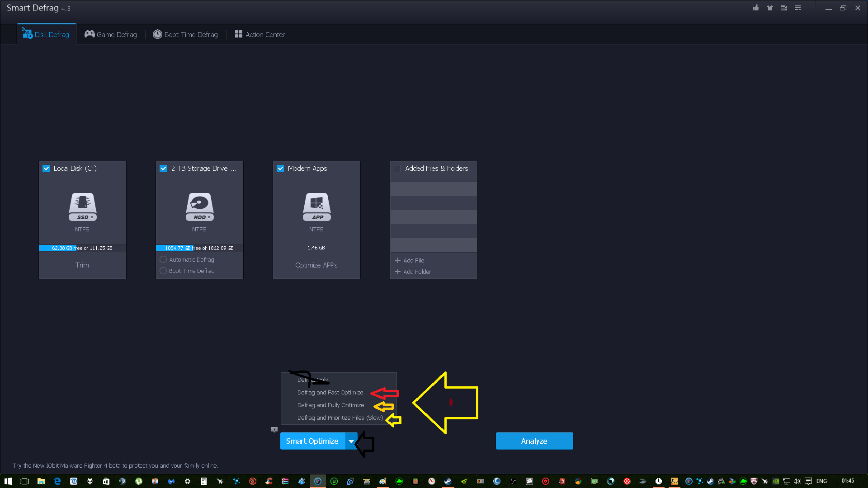This screenshot has height=488, width=868.
Task: Click the small help question icon near Smart Optimize
Action: point(274,429)
